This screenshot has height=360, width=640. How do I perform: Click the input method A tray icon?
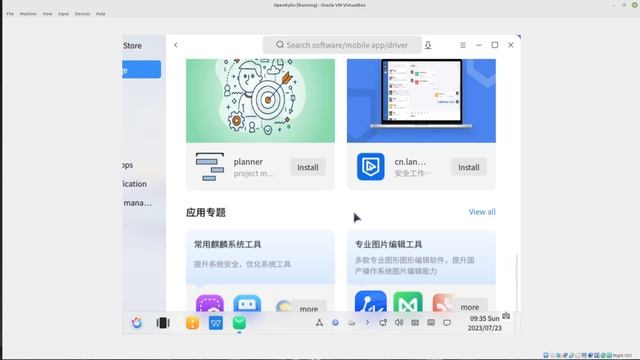click(319, 323)
